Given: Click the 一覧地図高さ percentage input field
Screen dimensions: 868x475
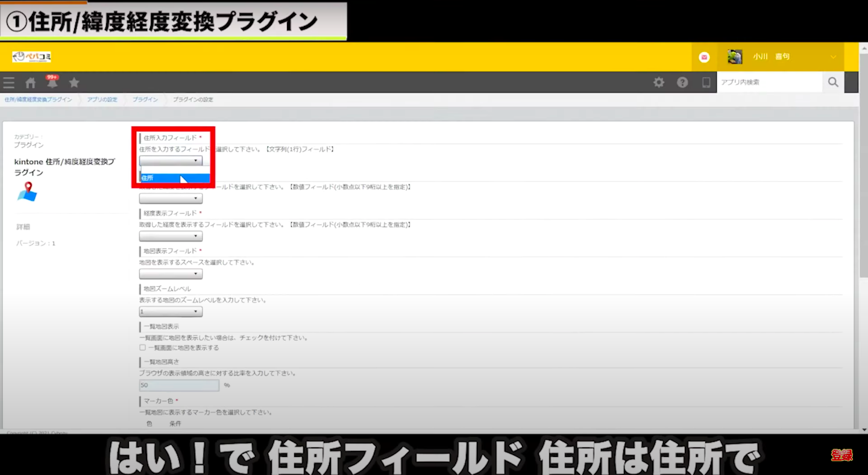Looking at the screenshot, I should point(179,385).
